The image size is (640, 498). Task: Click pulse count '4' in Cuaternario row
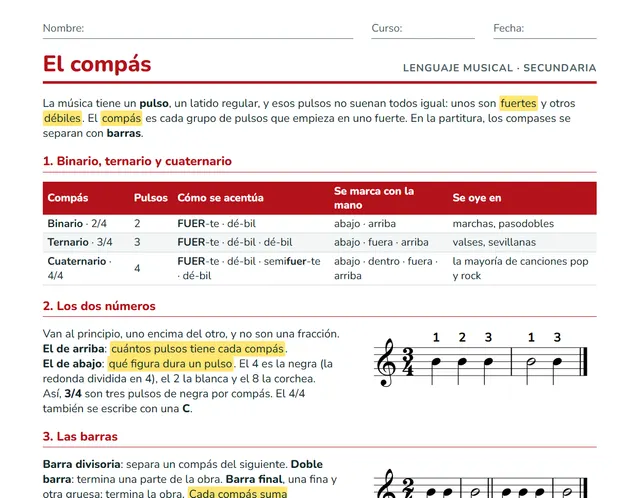coord(137,268)
